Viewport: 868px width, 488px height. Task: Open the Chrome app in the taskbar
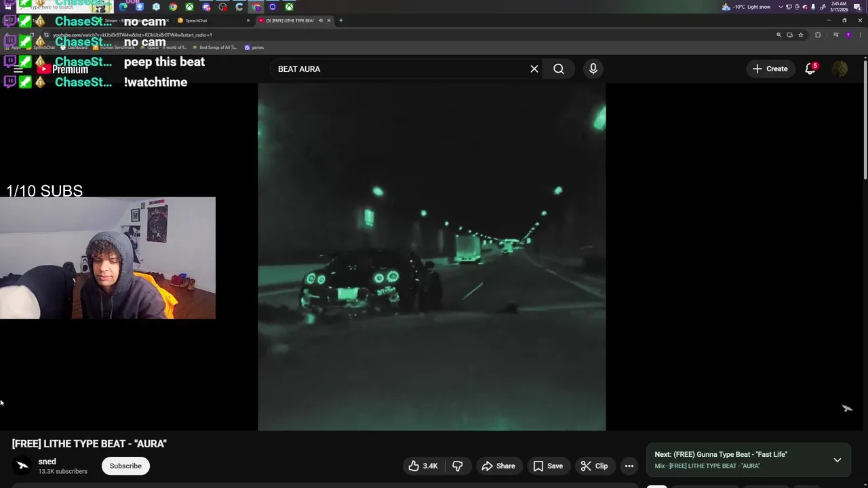[173, 7]
